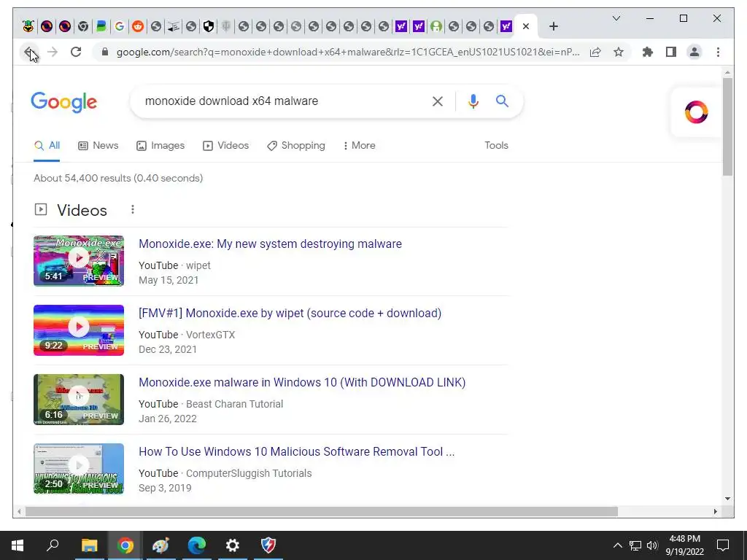Open taskbar search magnifier
Image resolution: width=747 pixels, height=560 pixels.
tap(53, 545)
